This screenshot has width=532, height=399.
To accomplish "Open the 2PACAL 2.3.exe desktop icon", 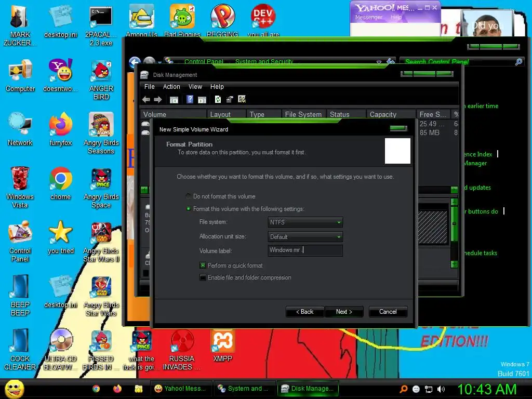I will [101, 26].
